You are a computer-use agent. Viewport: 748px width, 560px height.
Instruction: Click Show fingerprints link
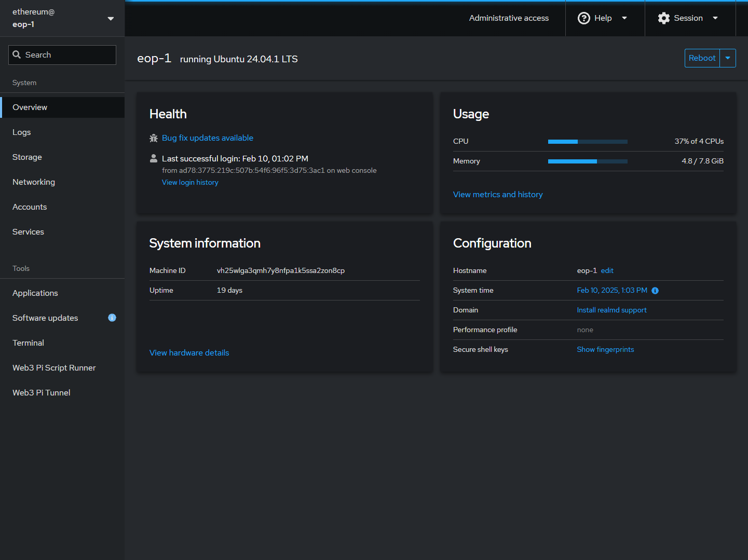point(605,350)
